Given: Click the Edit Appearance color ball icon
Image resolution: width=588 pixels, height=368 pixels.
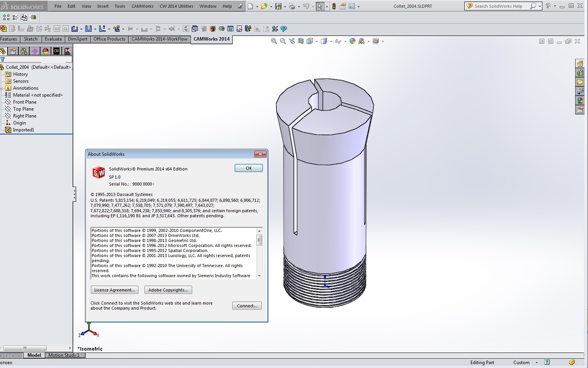Looking at the screenshot, I should click(x=353, y=41).
